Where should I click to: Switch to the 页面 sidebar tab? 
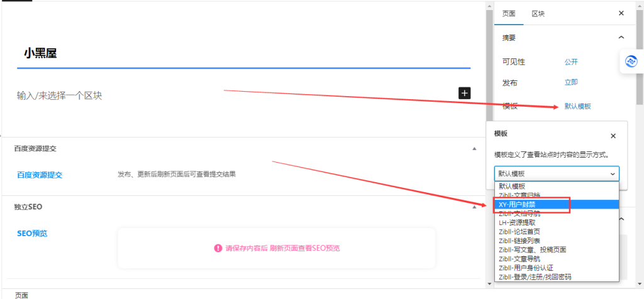tap(508, 14)
